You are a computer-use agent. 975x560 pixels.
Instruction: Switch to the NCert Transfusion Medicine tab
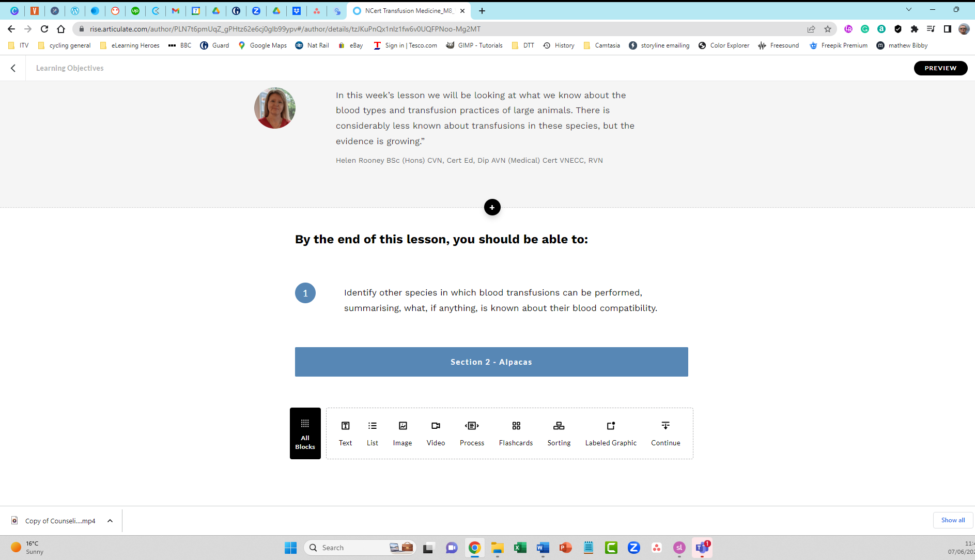[408, 10]
